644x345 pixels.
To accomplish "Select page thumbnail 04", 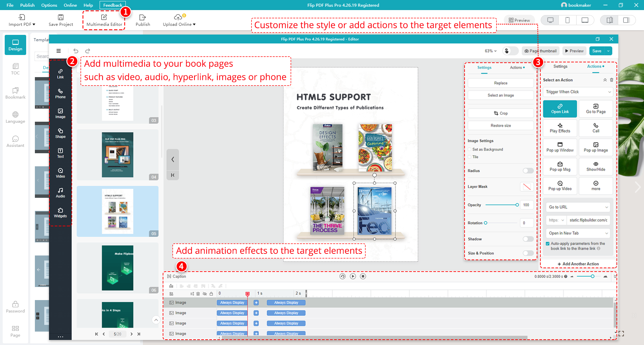I will (118, 155).
